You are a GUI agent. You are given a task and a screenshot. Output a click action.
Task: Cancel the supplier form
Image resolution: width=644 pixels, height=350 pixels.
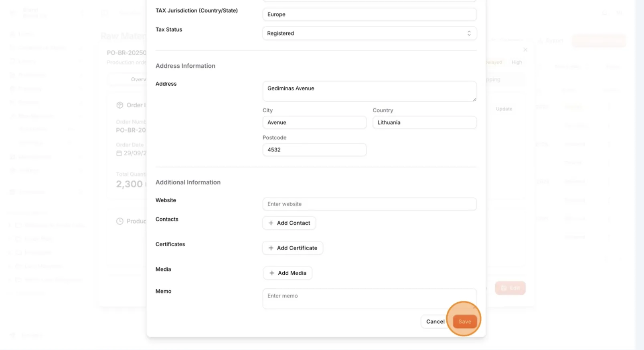pyautogui.click(x=435, y=322)
